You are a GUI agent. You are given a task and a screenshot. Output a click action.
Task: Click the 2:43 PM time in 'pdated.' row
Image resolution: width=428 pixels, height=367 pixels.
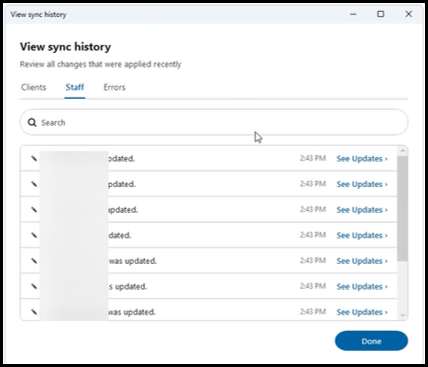(313, 184)
